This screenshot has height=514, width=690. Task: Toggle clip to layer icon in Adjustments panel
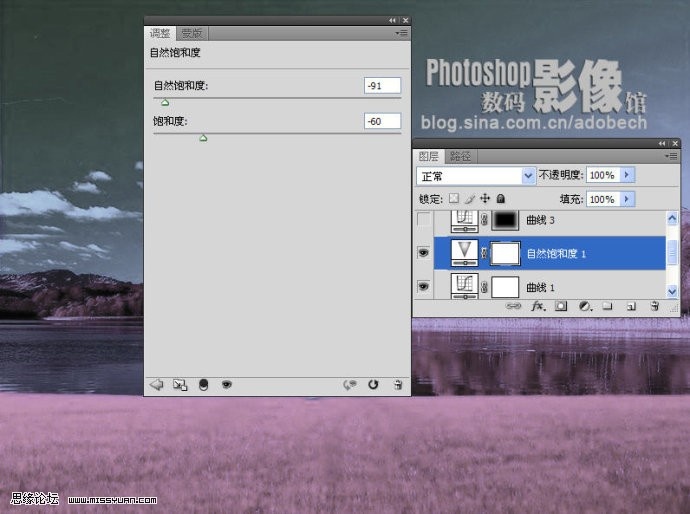click(203, 385)
